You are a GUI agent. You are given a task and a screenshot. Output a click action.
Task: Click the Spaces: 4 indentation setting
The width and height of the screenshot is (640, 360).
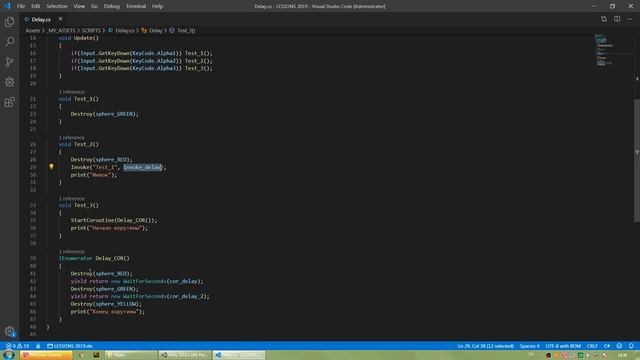[x=529, y=346]
